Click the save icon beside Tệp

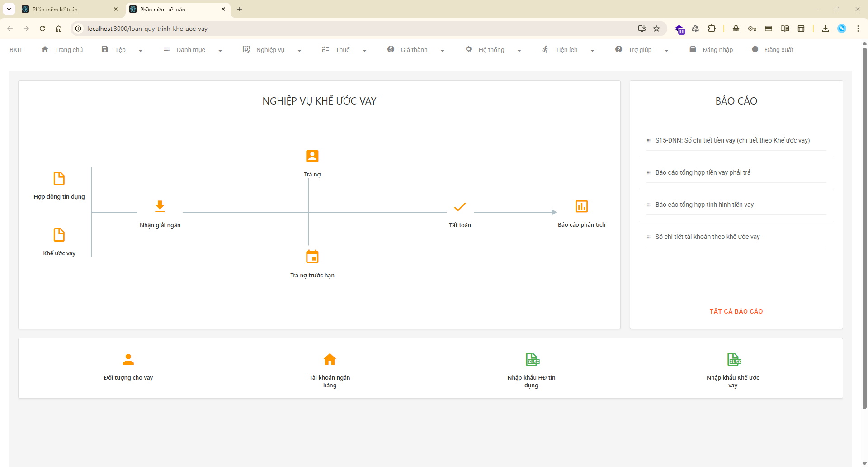click(105, 49)
